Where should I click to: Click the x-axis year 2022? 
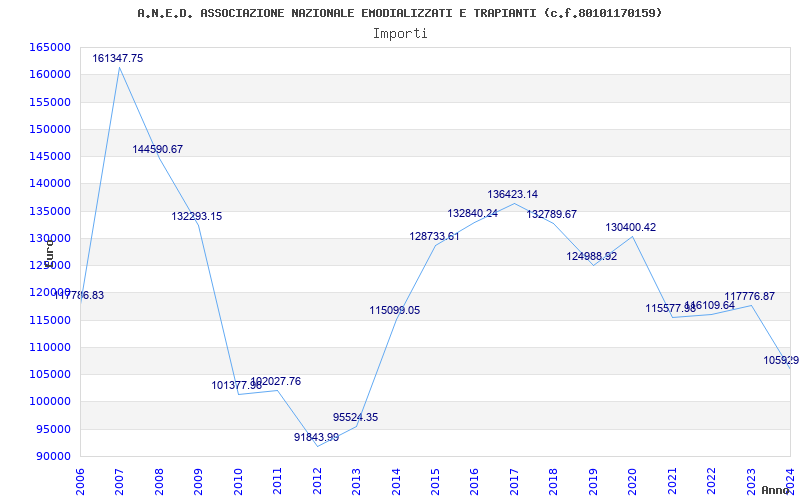click(711, 481)
